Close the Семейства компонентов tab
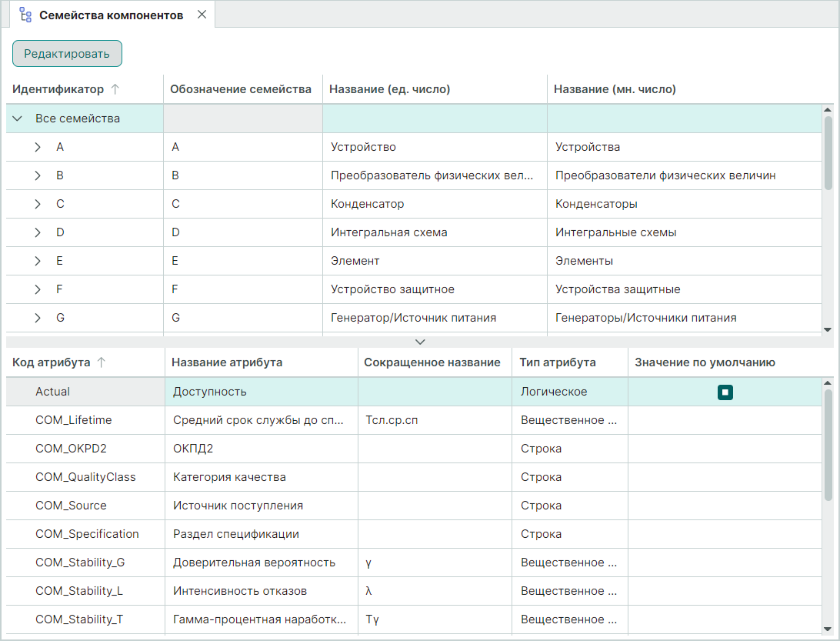The height and width of the screenshot is (641, 840). (x=202, y=15)
